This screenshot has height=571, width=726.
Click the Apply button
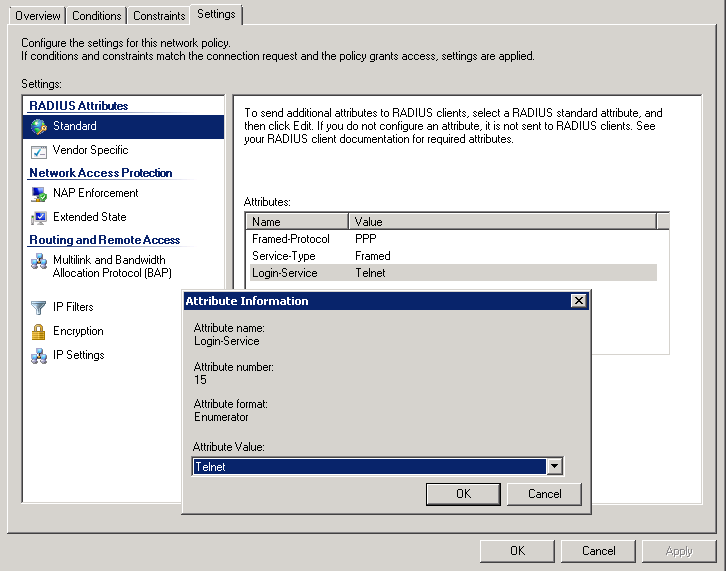point(679,551)
